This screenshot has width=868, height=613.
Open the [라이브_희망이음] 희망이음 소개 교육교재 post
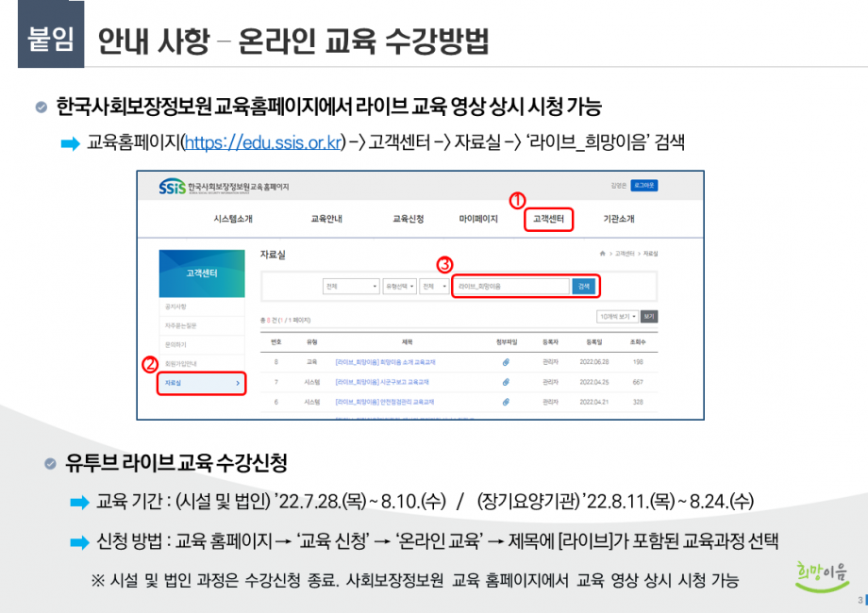(x=385, y=362)
